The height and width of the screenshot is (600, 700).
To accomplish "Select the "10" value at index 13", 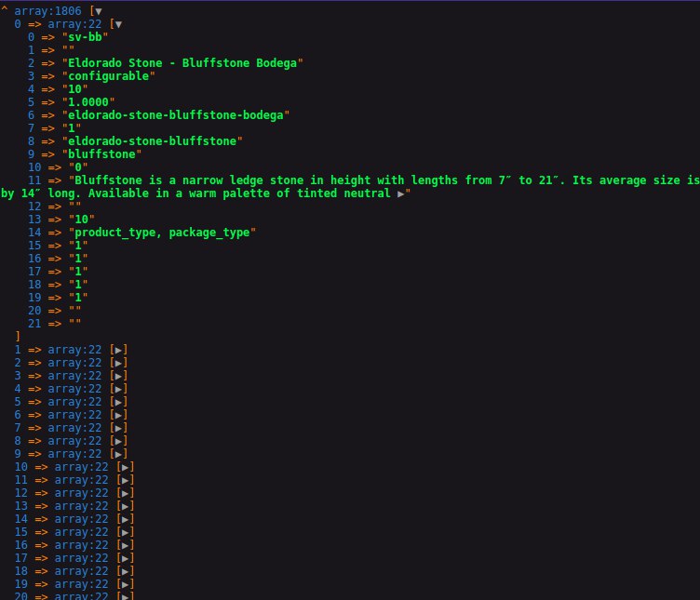I will point(82,220).
